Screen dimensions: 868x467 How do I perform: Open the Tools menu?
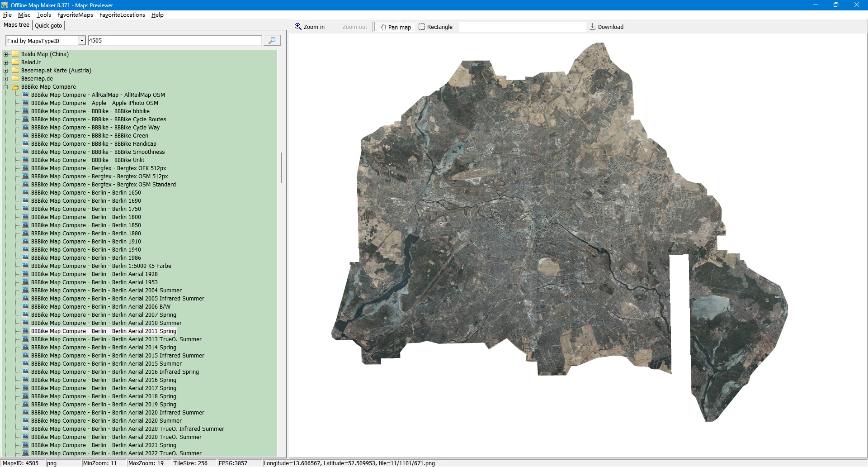click(x=43, y=15)
